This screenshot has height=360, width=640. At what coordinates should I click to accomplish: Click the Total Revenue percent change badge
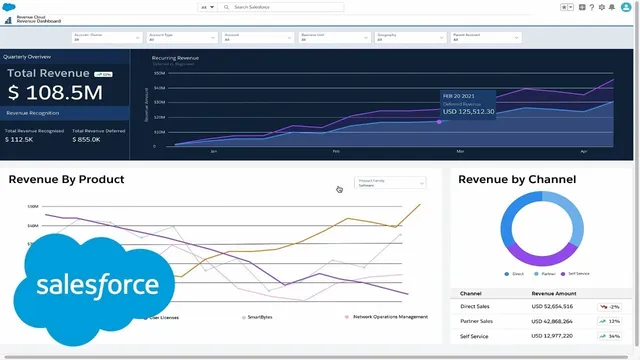coord(103,74)
